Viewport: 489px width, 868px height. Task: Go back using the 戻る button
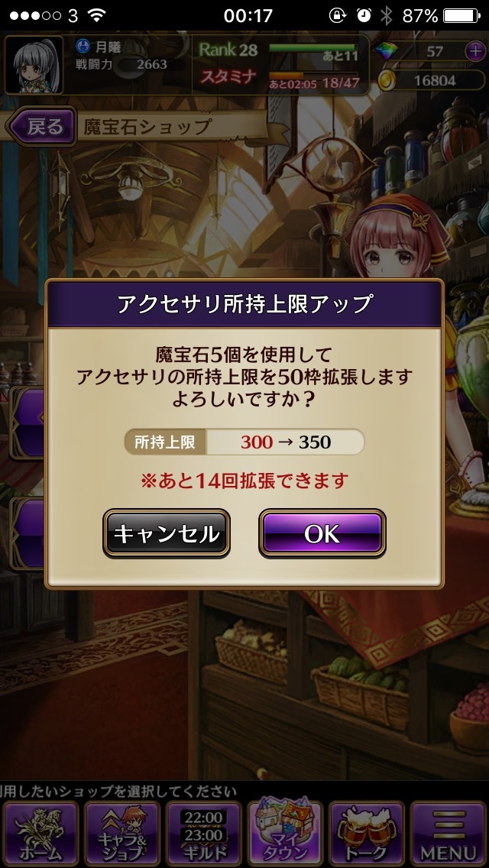(x=41, y=127)
